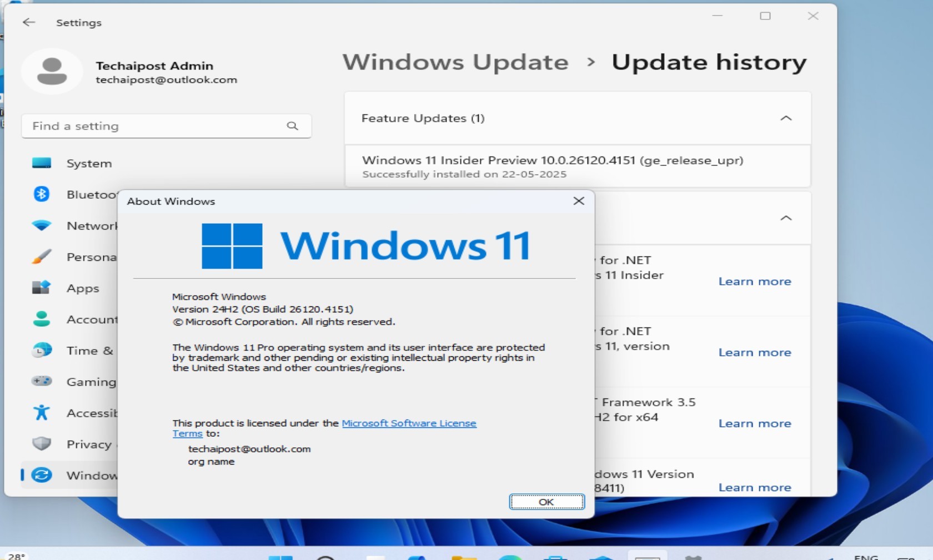Image resolution: width=933 pixels, height=560 pixels.
Task: Close the About Windows dialog
Action: tap(579, 201)
